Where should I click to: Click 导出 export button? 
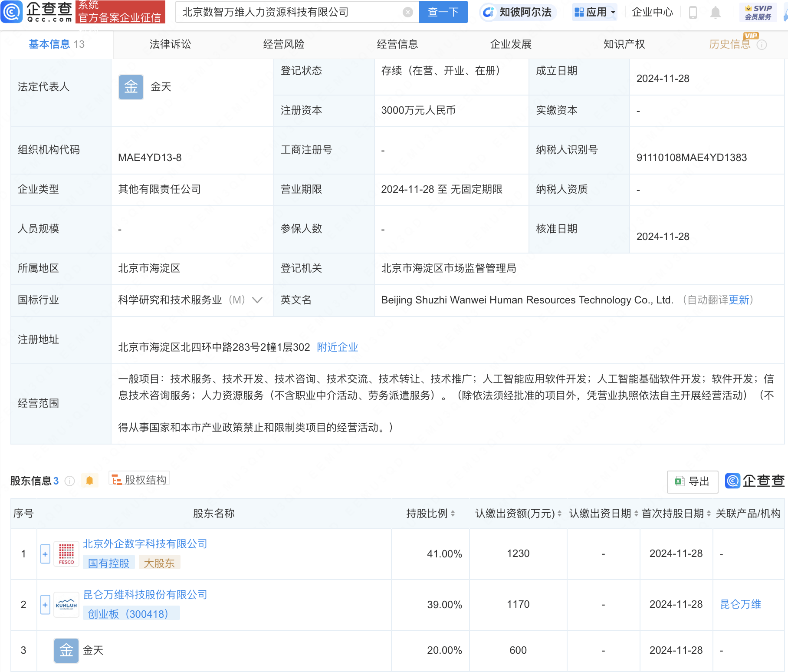pos(693,481)
